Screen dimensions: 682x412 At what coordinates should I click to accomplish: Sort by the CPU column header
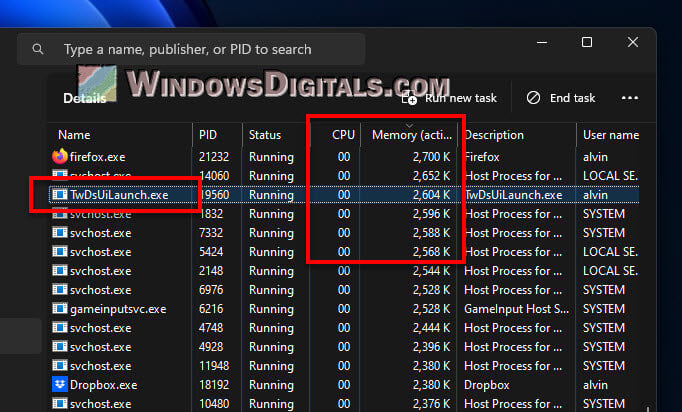click(343, 135)
